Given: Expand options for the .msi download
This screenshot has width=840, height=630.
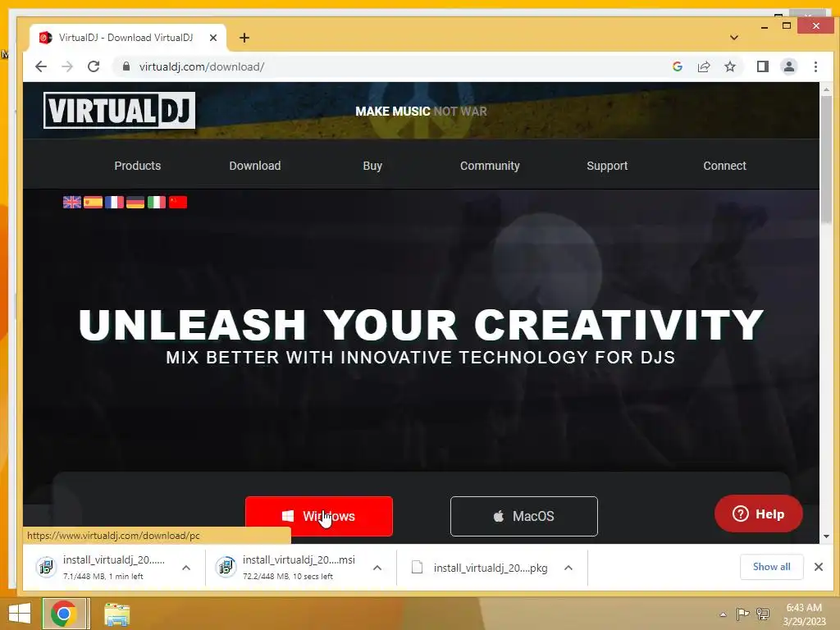Looking at the screenshot, I should pos(377,568).
